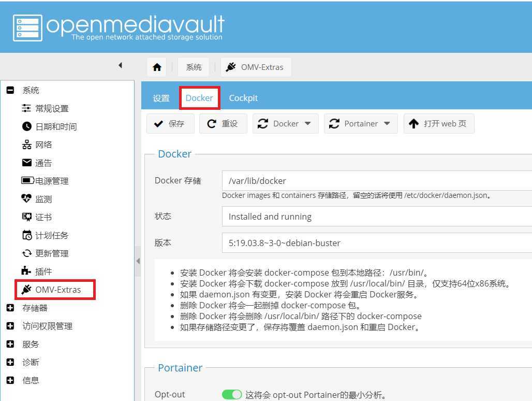
Task: Open 通告 in the sidebar
Action: coord(43,163)
